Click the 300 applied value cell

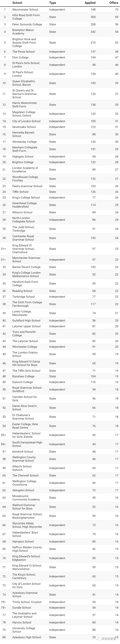coord(93,17)
